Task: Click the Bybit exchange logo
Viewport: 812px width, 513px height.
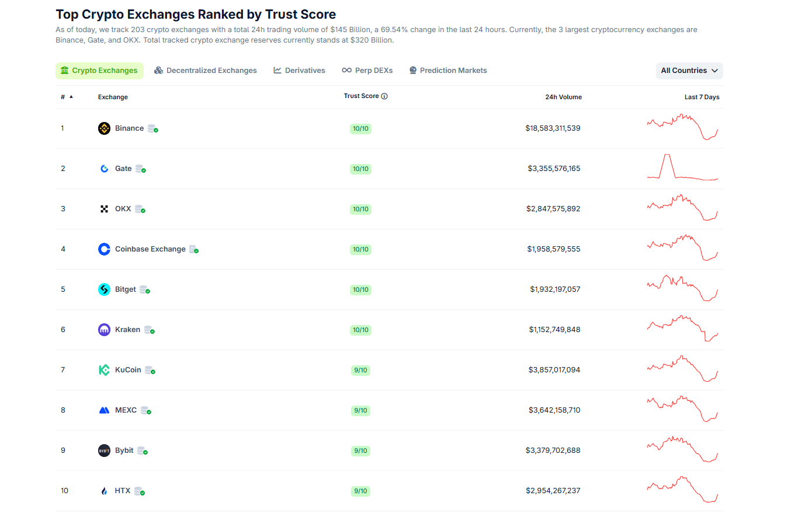Action: click(x=104, y=450)
